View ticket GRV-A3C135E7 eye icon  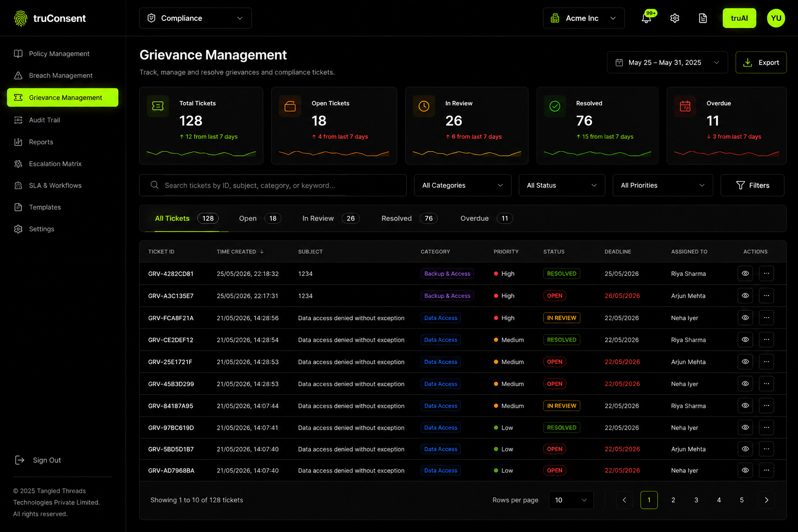pyautogui.click(x=745, y=296)
